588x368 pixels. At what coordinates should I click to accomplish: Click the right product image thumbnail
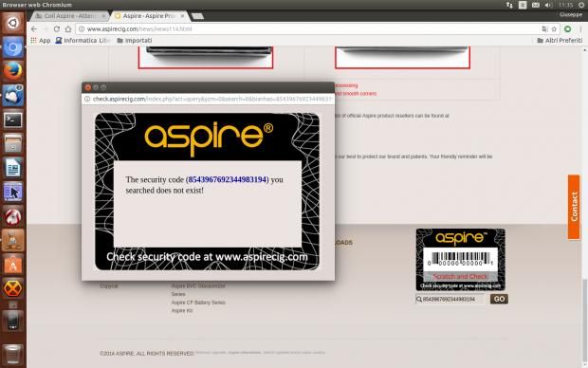click(x=402, y=58)
